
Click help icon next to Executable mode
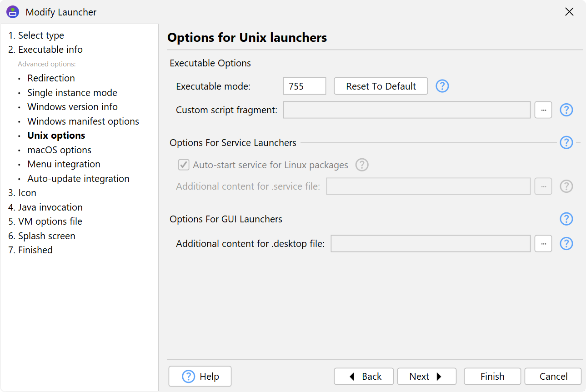click(x=442, y=86)
